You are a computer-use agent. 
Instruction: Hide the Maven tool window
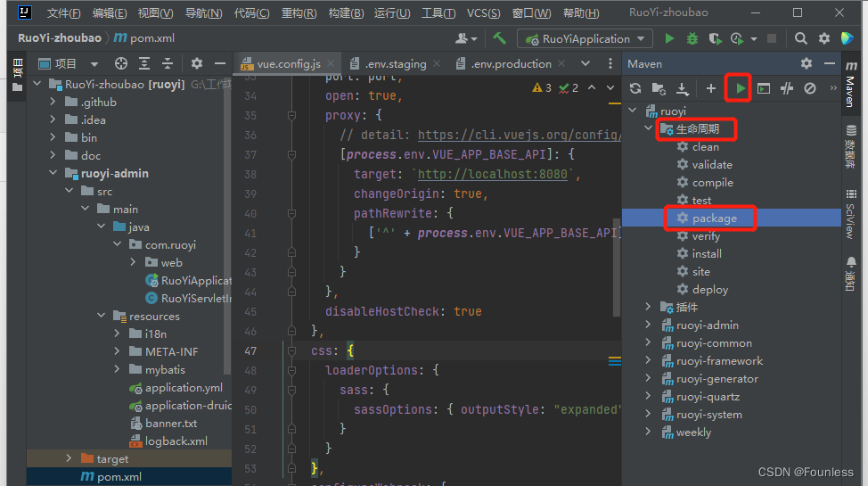click(830, 63)
